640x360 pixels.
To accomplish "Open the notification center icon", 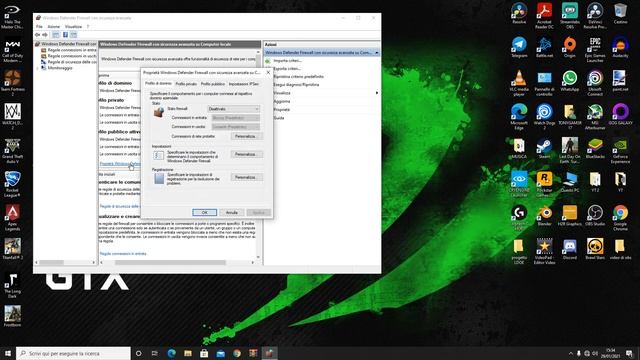I will (629, 353).
